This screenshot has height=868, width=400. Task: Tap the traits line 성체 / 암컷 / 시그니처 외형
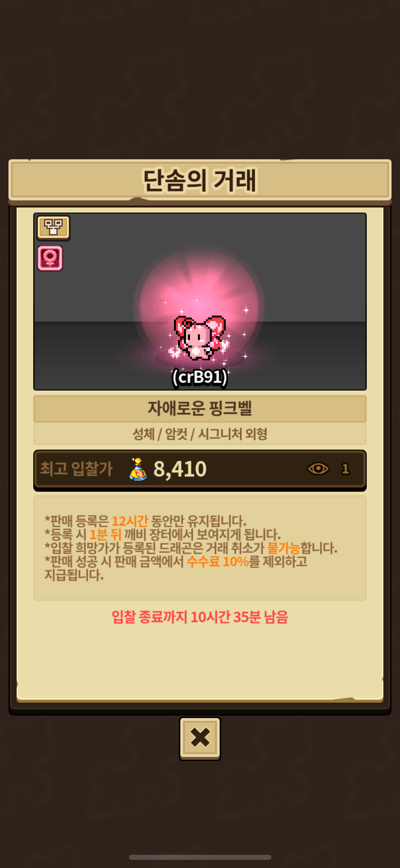point(200,434)
